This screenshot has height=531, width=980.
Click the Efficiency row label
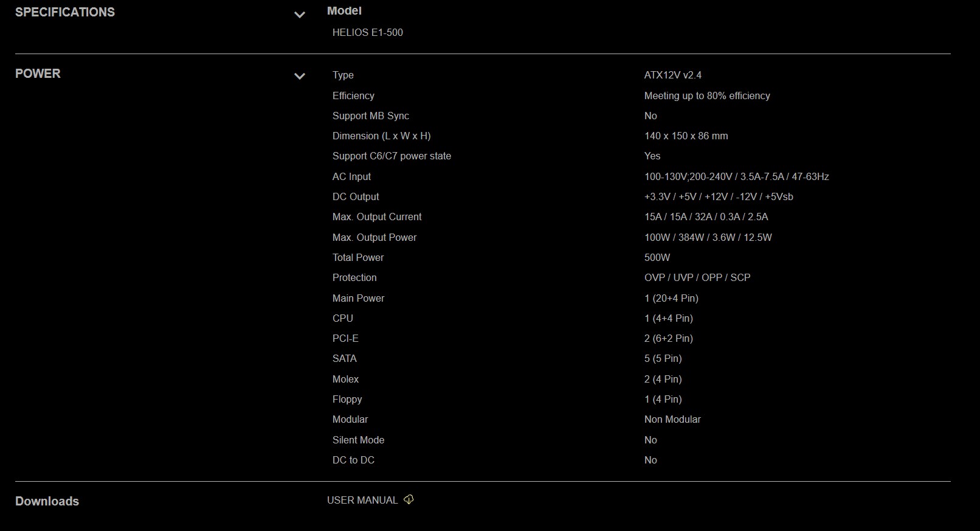click(x=353, y=95)
